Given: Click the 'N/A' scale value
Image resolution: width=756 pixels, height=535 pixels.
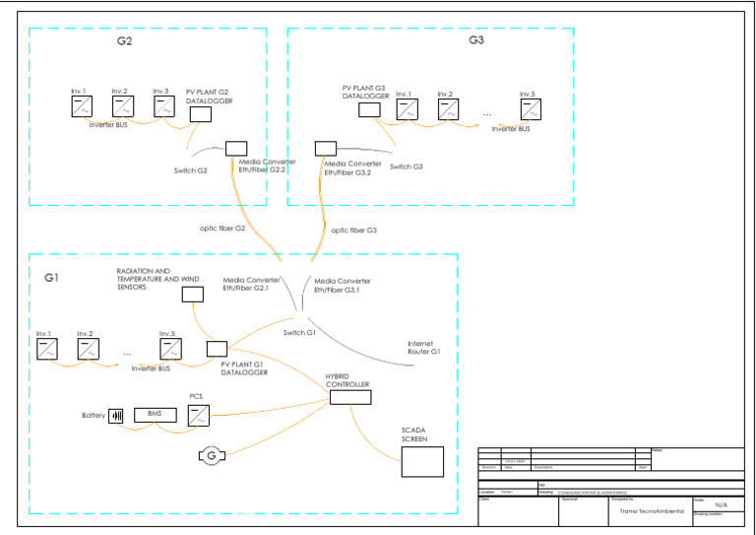Looking at the screenshot, I should coord(722,505).
